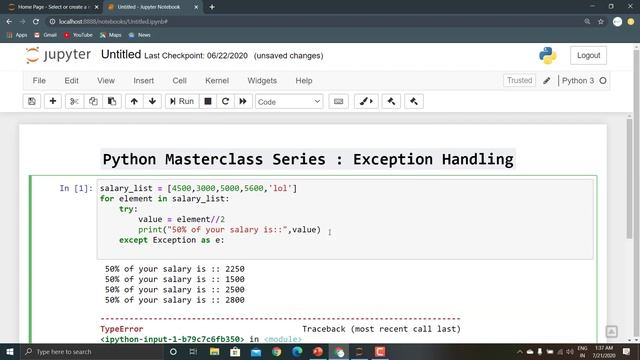Click the Python logo icon
The height and width of the screenshot is (360, 640).
(x=547, y=56)
